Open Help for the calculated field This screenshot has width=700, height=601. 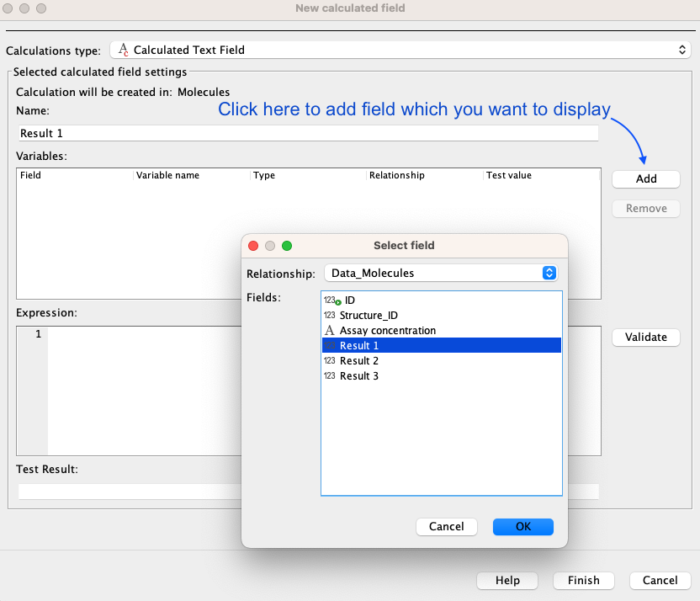pos(507,580)
